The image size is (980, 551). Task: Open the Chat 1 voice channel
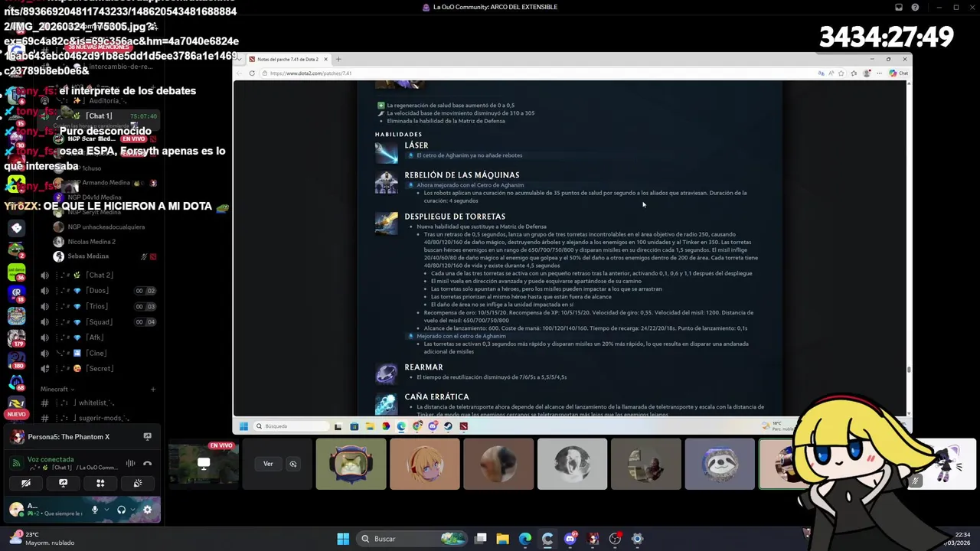click(98, 116)
